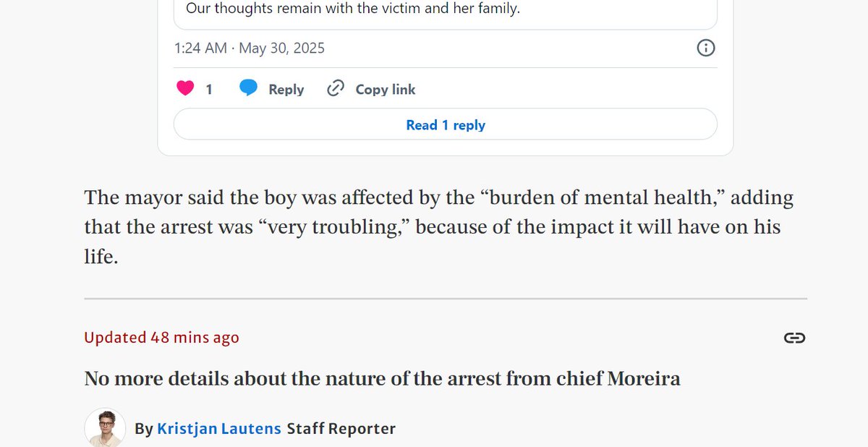Click the permalink chain icon for the update

coord(794,338)
